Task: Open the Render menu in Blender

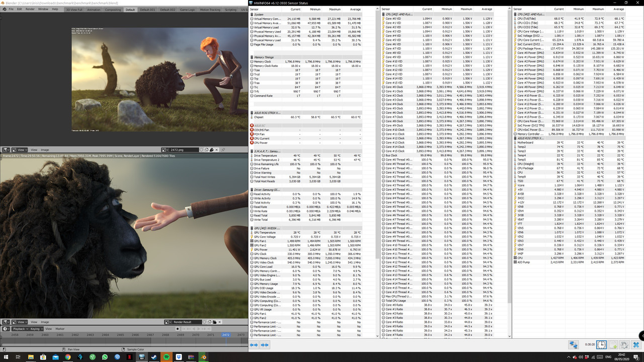Action: click(30, 9)
